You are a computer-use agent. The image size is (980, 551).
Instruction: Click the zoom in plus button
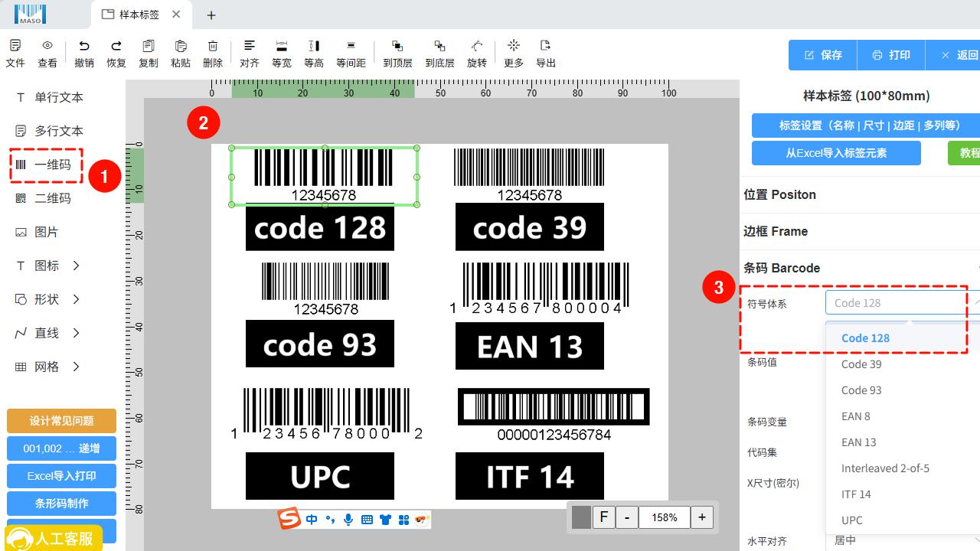(x=702, y=517)
